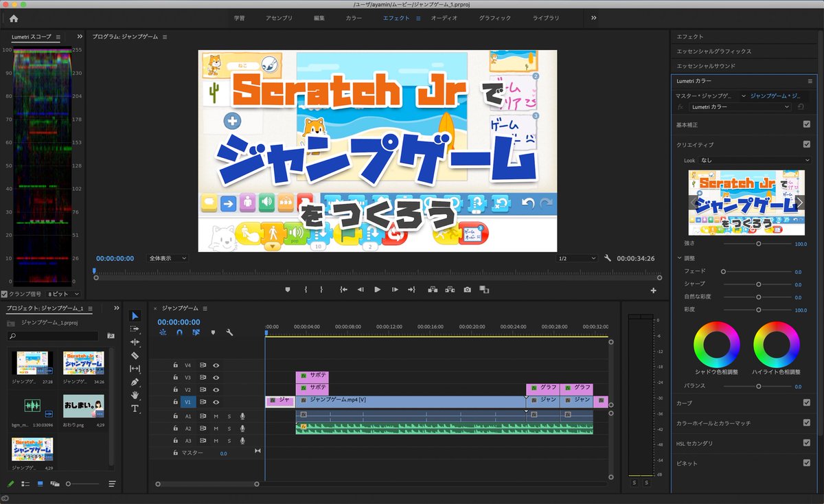This screenshot has width=824, height=504.
Task: Toggle lock on track V2
Action: tap(175, 390)
